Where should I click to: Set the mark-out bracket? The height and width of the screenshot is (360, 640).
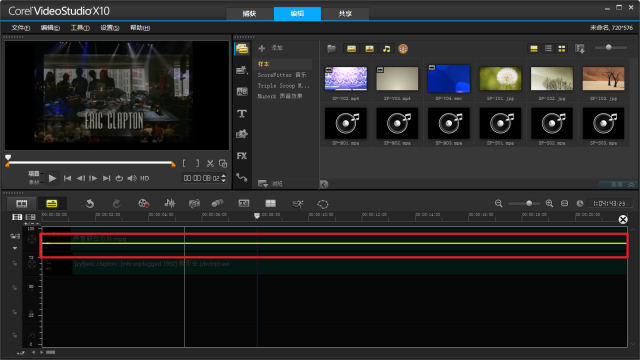(198, 163)
